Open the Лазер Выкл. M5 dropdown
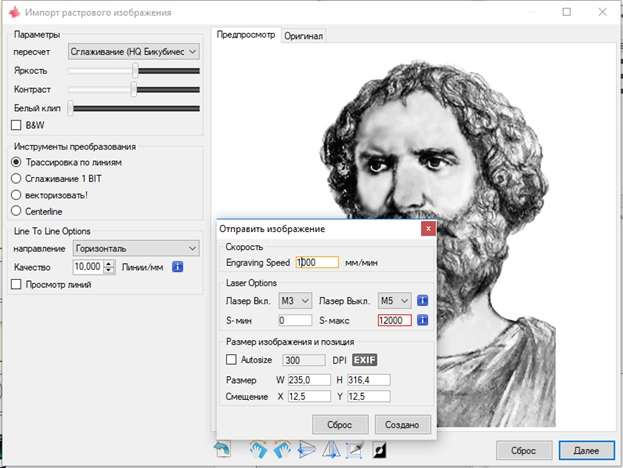This screenshot has height=468, width=623. click(x=394, y=301)
